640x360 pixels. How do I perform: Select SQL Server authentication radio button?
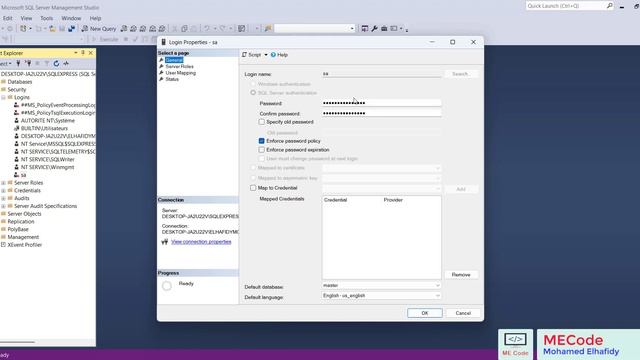tap(253, 93)
